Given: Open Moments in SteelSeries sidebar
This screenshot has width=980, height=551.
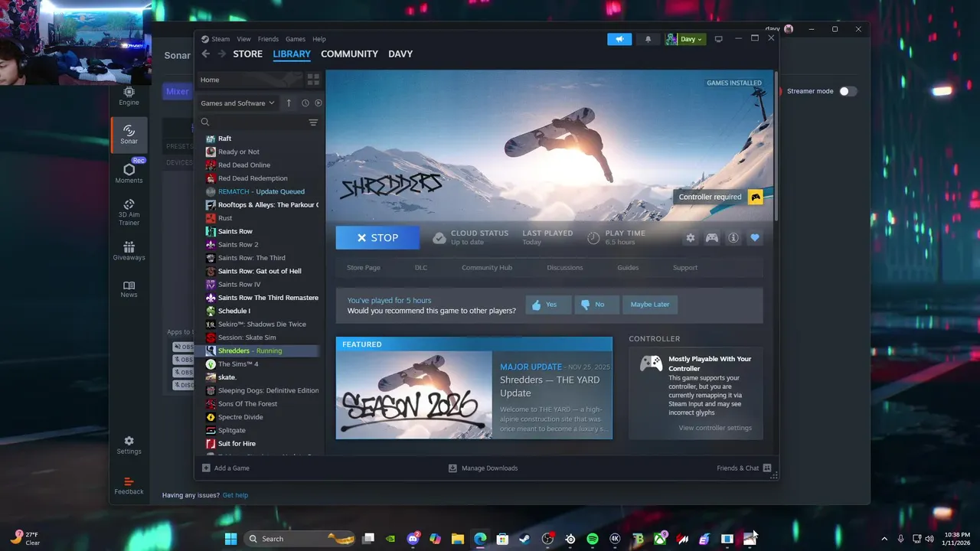Looking at the screenshot, I should [129, 174].
